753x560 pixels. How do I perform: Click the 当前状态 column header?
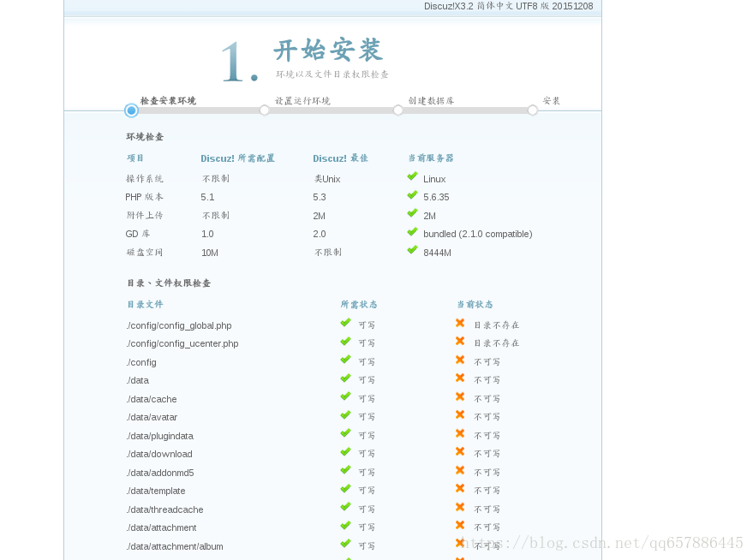tap(475, 304)
